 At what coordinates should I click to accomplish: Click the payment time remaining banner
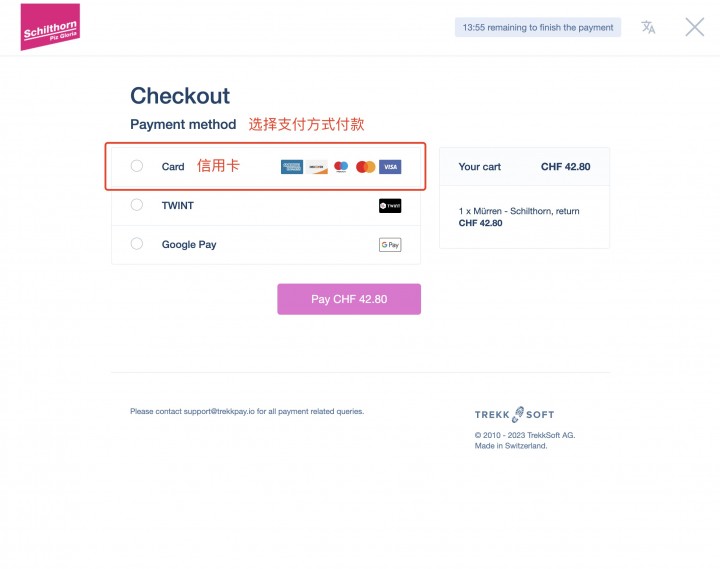click(x=538, y=28)
